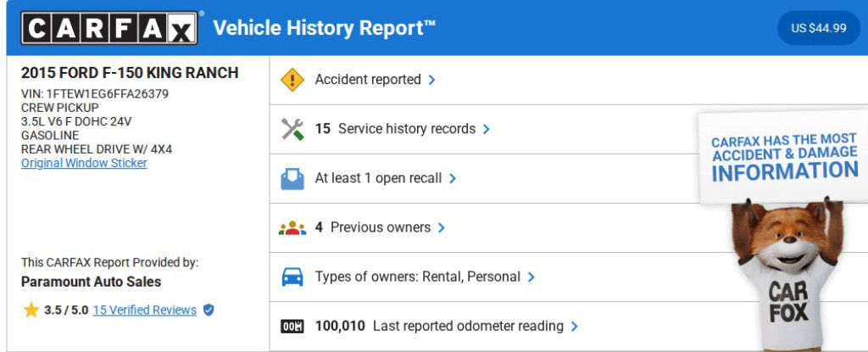Click the Car Fox mascot image
868x352 pixels.
point(784,271)
